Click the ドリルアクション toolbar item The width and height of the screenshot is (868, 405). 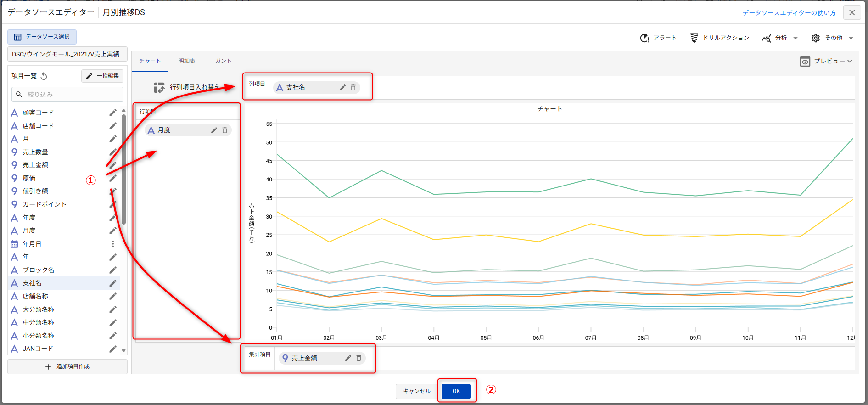point(720,38)
